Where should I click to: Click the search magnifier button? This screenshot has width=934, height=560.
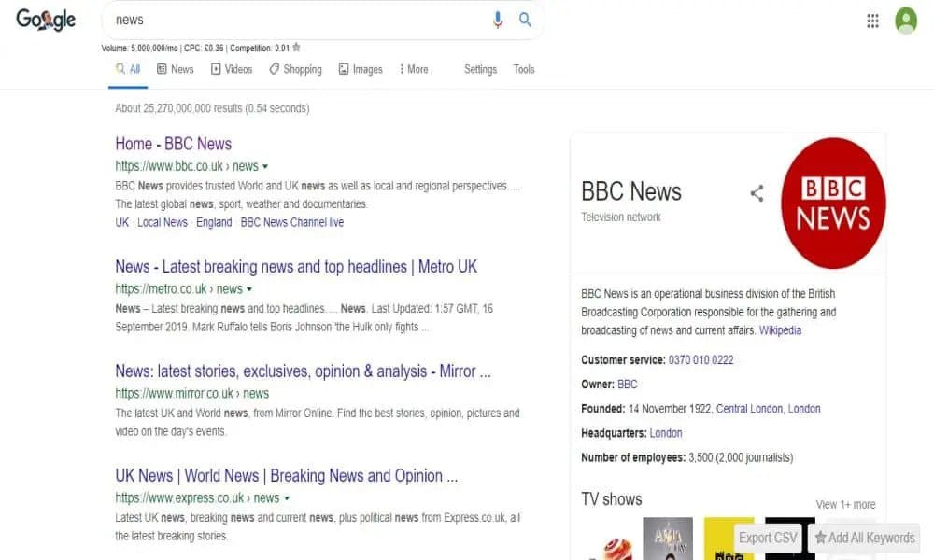(525, 20)
